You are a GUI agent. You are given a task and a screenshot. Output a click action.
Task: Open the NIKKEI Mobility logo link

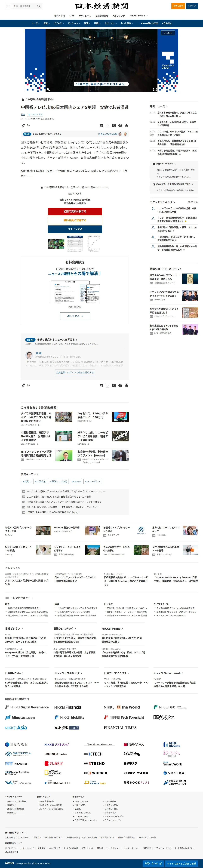pos(69,717)
